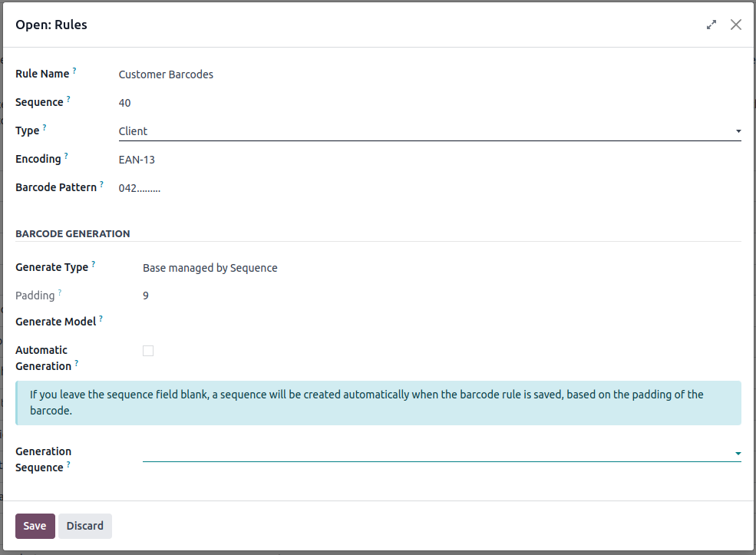This screenshot has width=756, height=555.
Task: Show help tooltip next to Sequence label
Action: pyautogui.click(x=68, y=99)
